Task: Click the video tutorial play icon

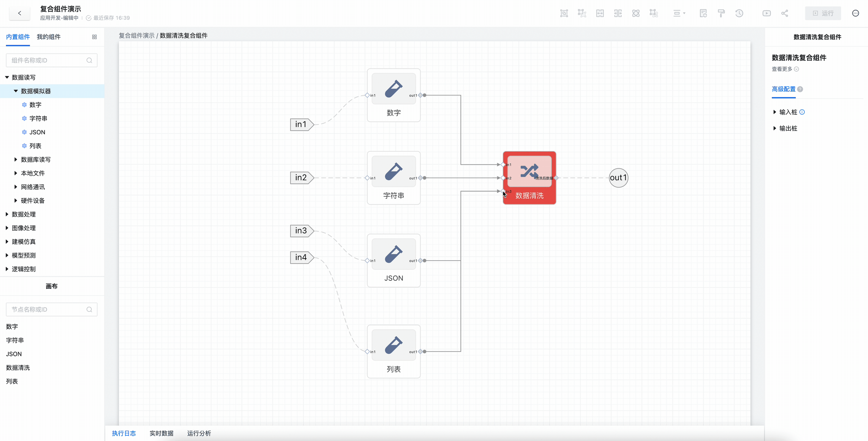Action: coord(766,13)
